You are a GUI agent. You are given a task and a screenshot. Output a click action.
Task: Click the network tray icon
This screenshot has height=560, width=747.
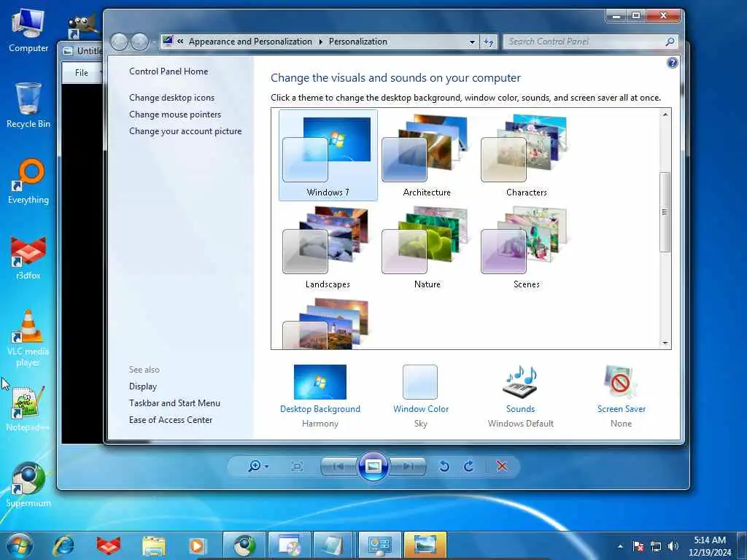[x=656, y=546]
